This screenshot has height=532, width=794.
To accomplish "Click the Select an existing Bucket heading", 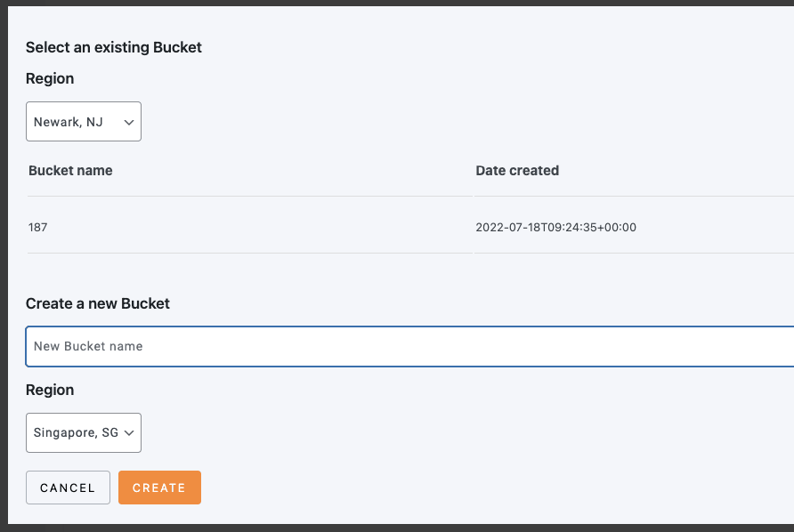I will (114, 47).
